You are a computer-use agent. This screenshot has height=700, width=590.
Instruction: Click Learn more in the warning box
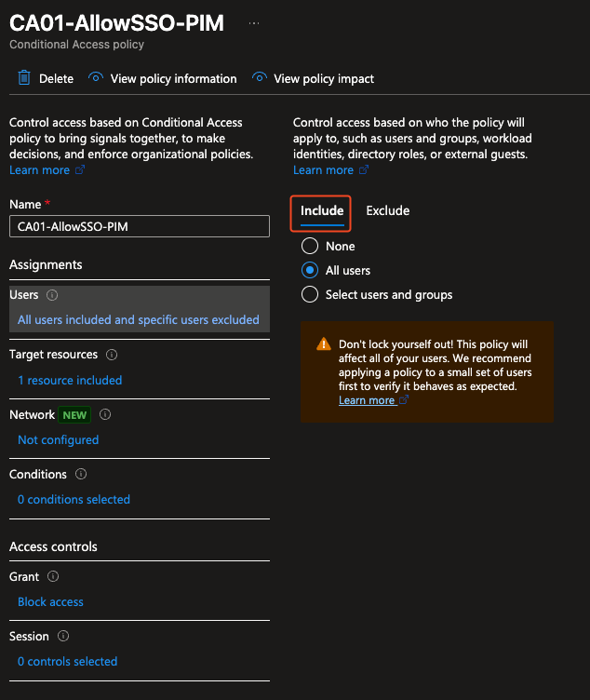click(x=367, y=400)
